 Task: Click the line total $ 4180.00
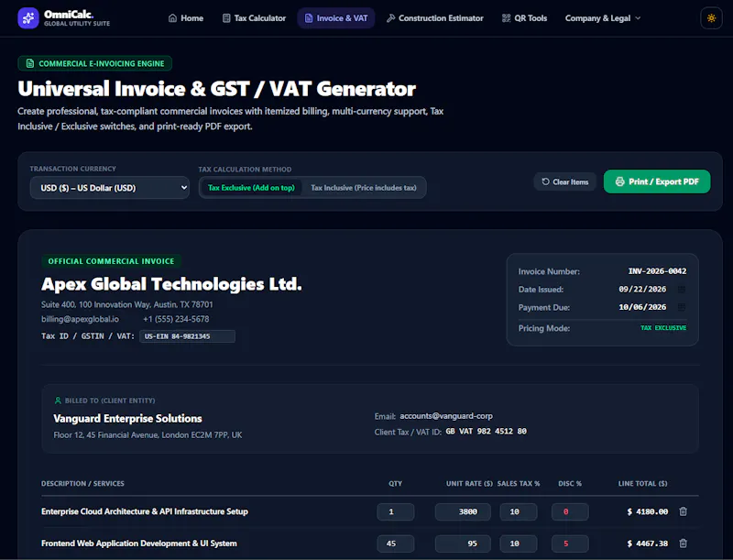(647, 511)
